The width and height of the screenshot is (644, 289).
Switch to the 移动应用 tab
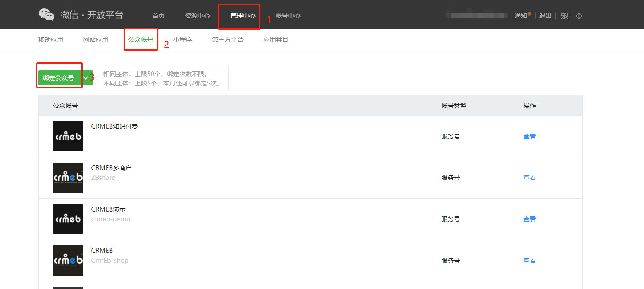tap(51, 40)
